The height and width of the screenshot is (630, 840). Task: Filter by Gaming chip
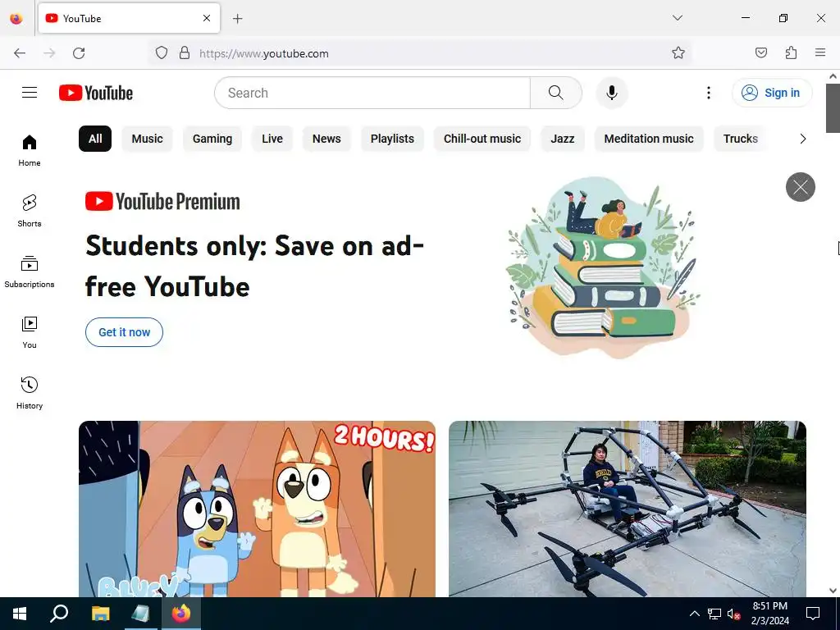click(212, 139)
